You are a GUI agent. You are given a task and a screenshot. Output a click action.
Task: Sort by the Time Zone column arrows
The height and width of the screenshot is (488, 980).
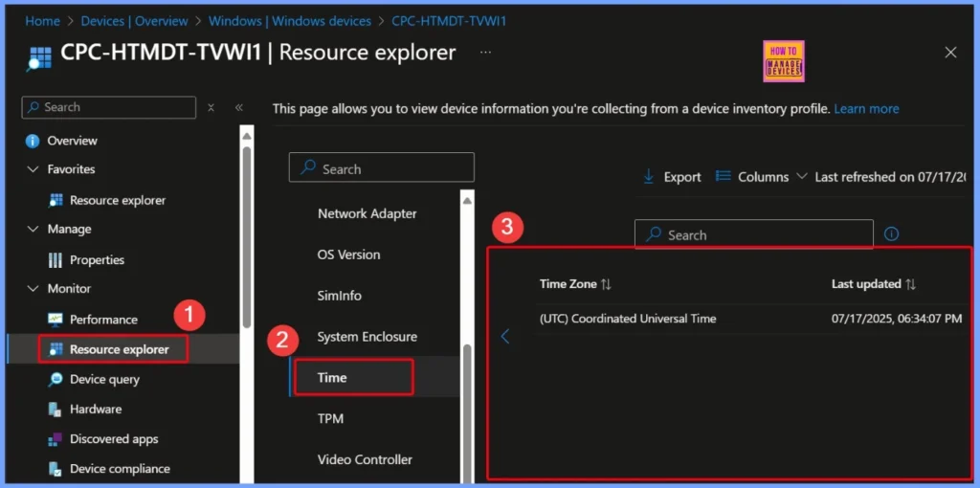coord(606,284)
